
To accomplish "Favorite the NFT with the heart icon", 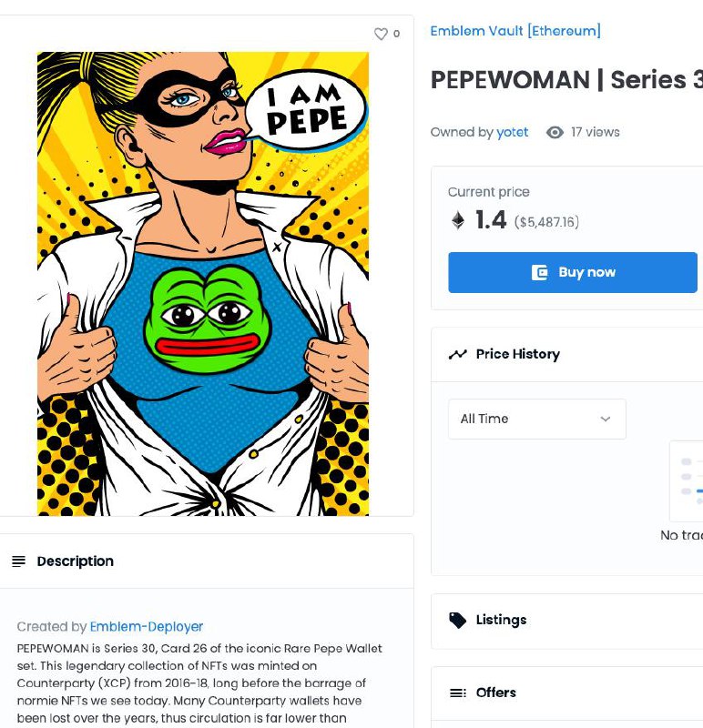I will tap(381, 34).
